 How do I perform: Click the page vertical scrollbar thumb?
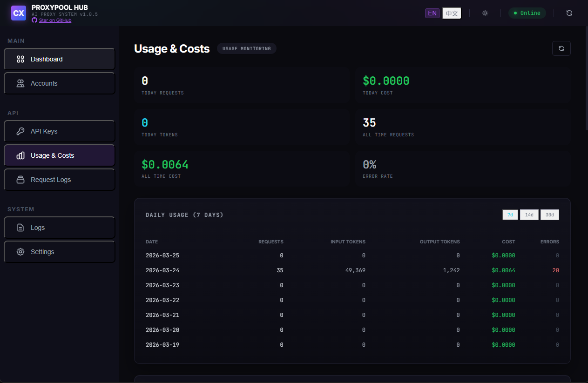pyautogui.click(x=586, y=78)
